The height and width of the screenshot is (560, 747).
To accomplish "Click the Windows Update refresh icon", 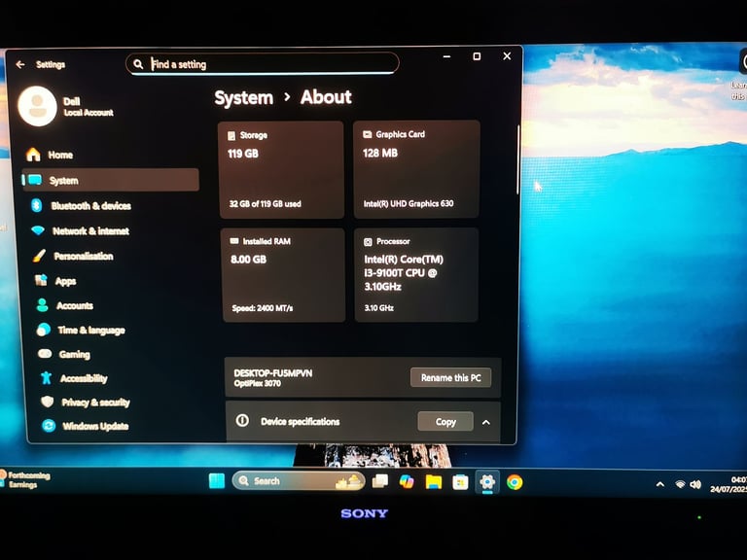I will coord(49,426).
